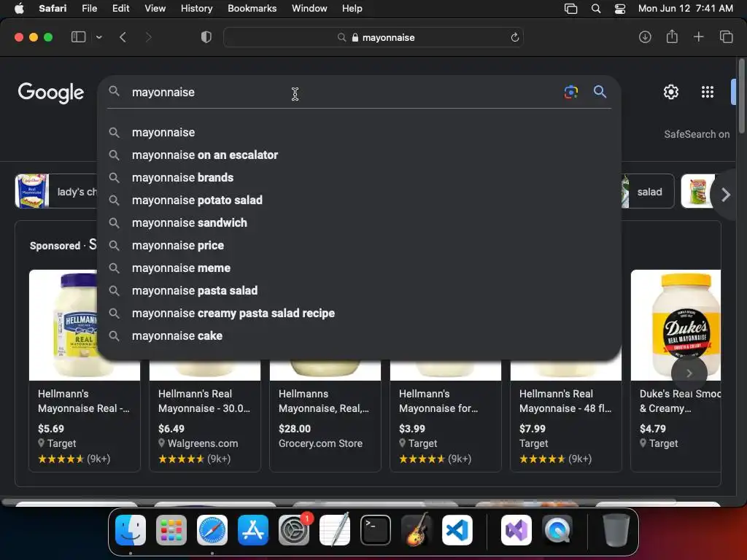The height and width of the screenshot is (560, 747).
Task: Select suggestion 'mayonnaise price'
Action: click(359, 245)
